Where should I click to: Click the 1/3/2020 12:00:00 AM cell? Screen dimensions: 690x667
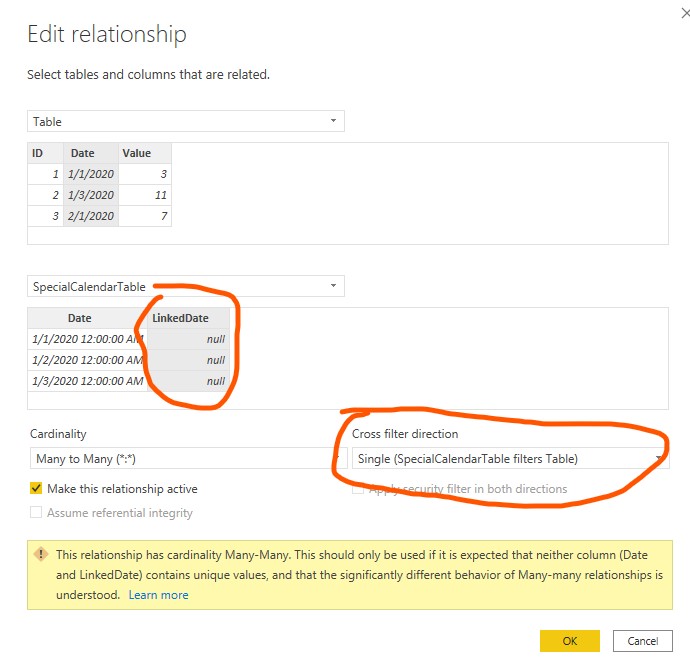(88, 381)
